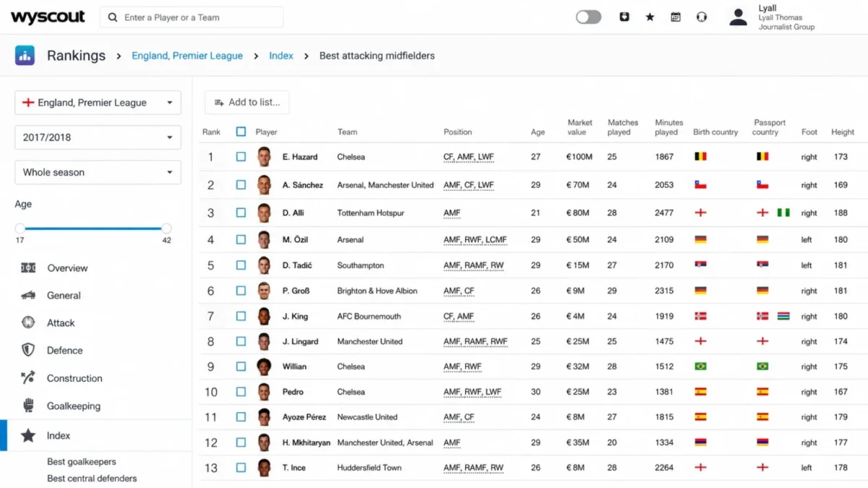Click the middle of the age slider track
The height and width of the screenshot is (488, 868).
[93, 228]
